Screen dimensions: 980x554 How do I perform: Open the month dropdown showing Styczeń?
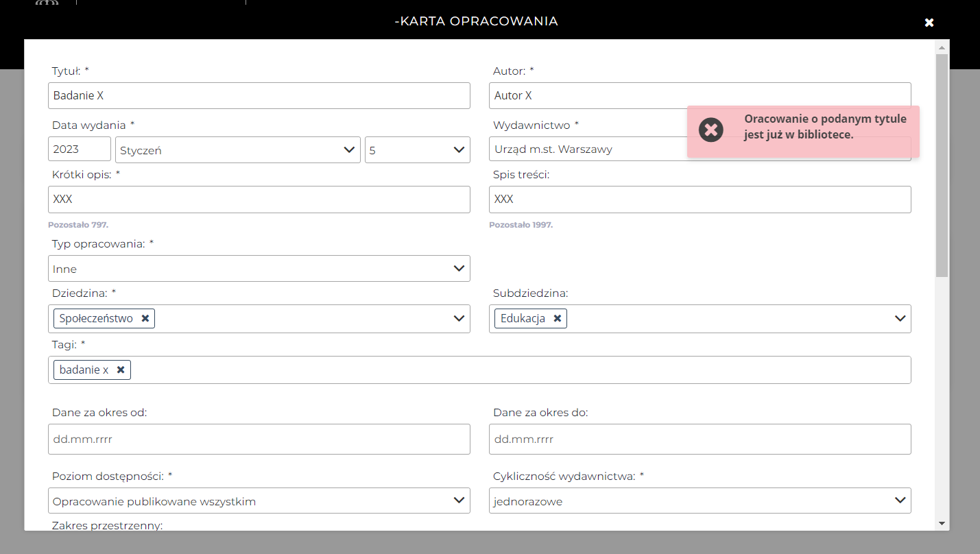pyautogui.click(x=237, y=150)
